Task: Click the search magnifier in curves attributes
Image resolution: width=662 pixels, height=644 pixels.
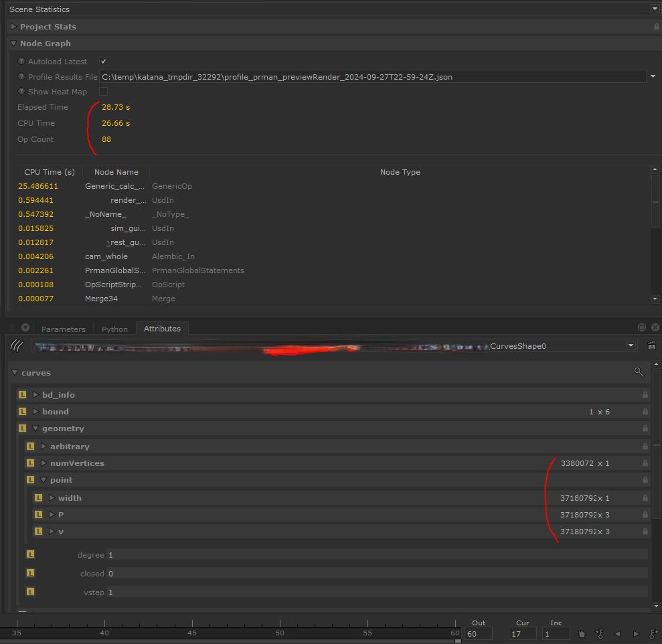Action: point(639,372)
